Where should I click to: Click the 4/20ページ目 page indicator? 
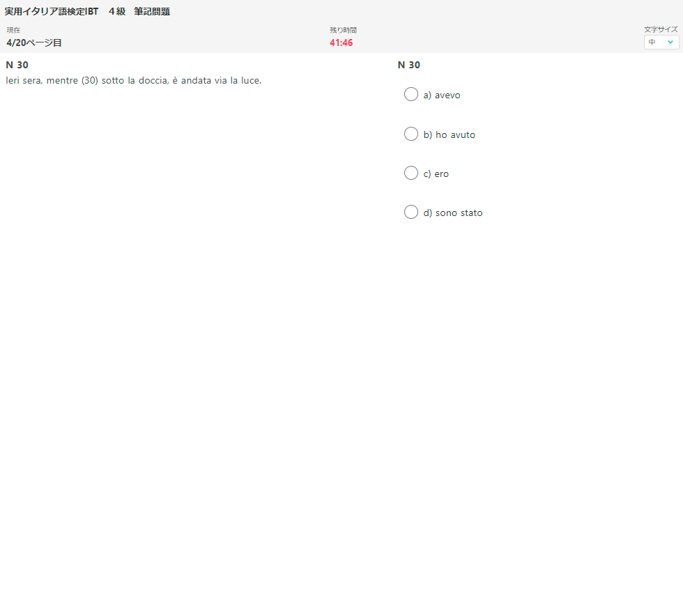pyautogui.click(x=34, y=43)
